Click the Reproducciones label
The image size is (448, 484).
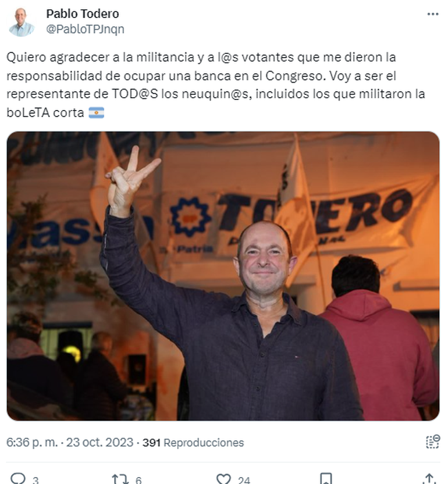[x=204, y=443]
